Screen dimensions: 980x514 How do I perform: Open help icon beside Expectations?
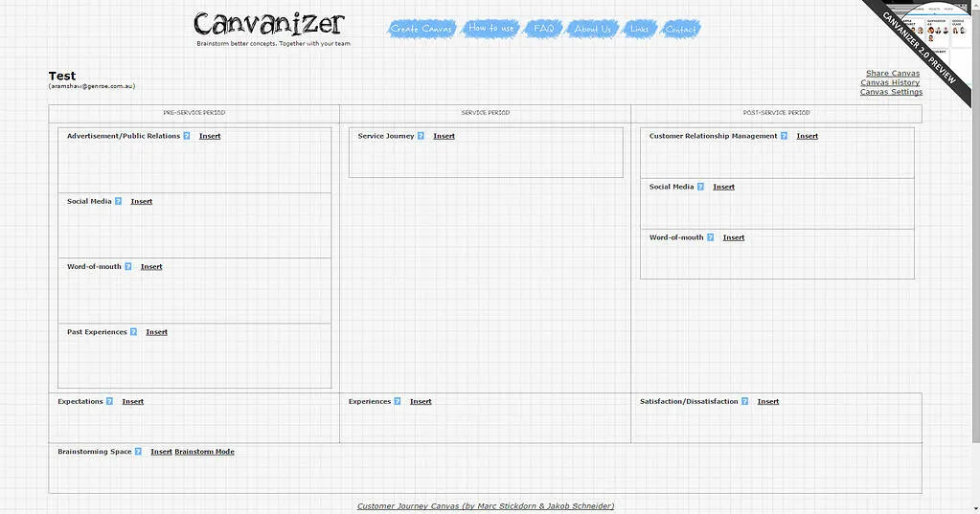109,402
